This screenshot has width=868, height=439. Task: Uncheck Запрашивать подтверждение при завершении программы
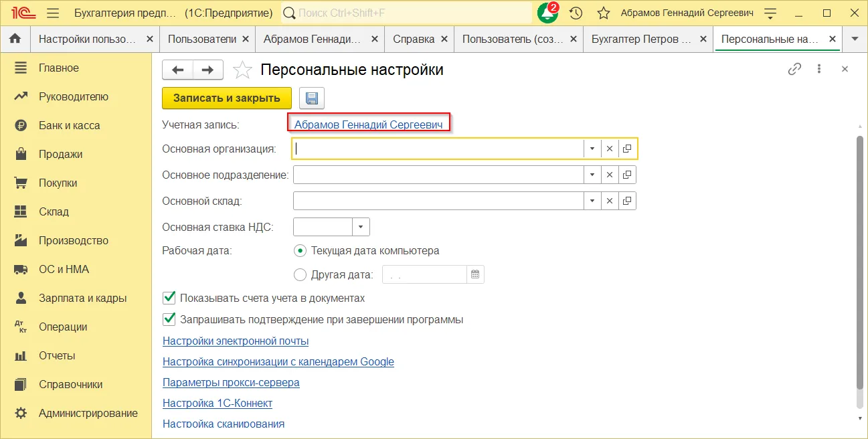(x=169, y=319)
